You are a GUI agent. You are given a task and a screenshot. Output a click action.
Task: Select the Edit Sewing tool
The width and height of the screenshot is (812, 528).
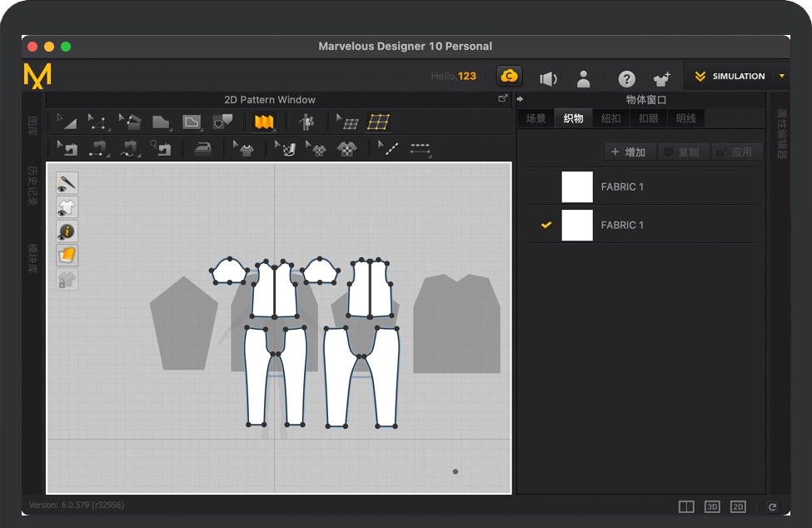point(67,149)
